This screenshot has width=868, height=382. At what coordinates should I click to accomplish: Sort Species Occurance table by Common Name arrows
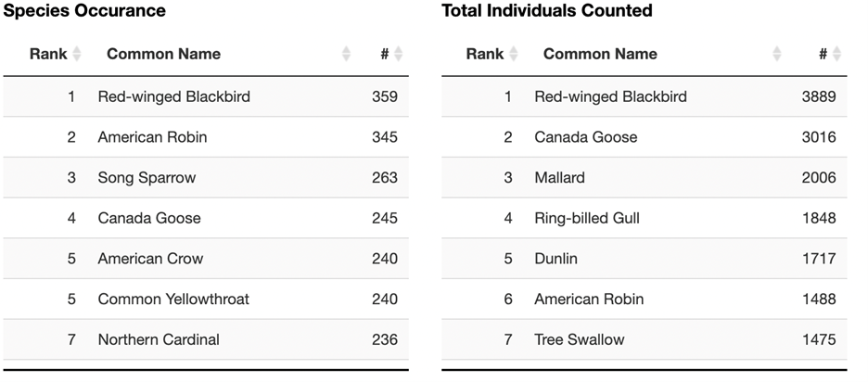tap(346, 55)
